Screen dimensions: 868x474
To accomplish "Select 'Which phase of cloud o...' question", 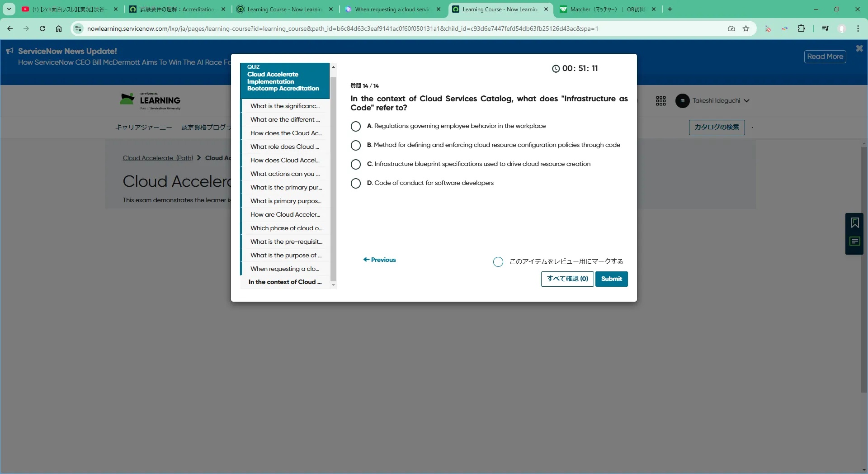I will point(285,228).
